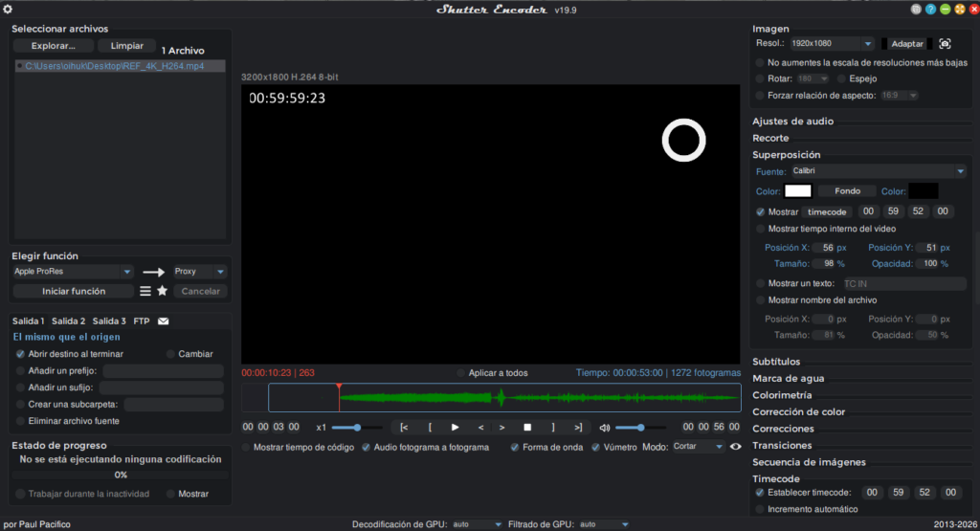
Task: Save function as favorite star
Action: click(x=163, y=291)
